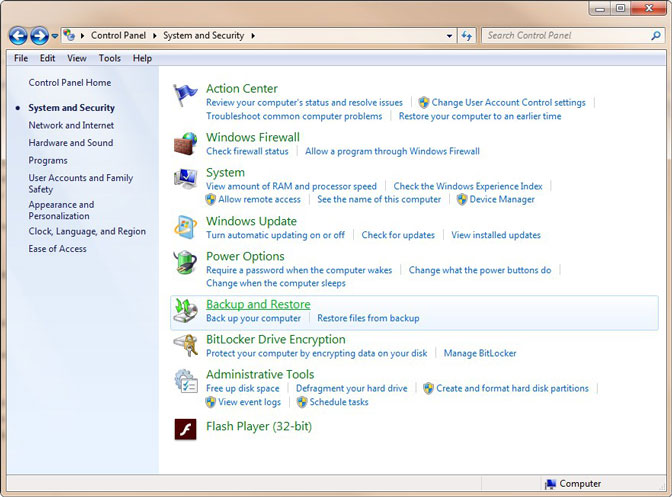Expand the arrow before Control Panel breadcrumb
This screenshot has width=672, height=497.
coord(82,36)
